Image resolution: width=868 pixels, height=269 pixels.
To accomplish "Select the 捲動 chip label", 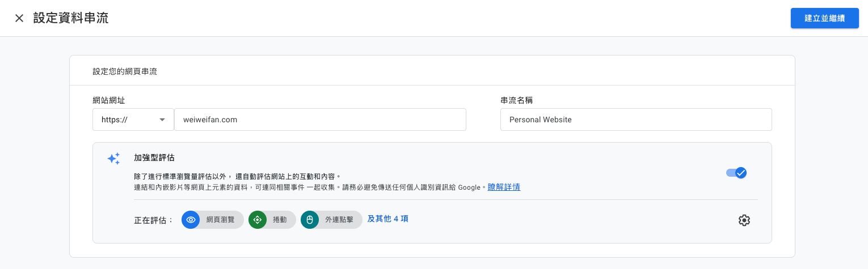I will click(x=280, y=220).
